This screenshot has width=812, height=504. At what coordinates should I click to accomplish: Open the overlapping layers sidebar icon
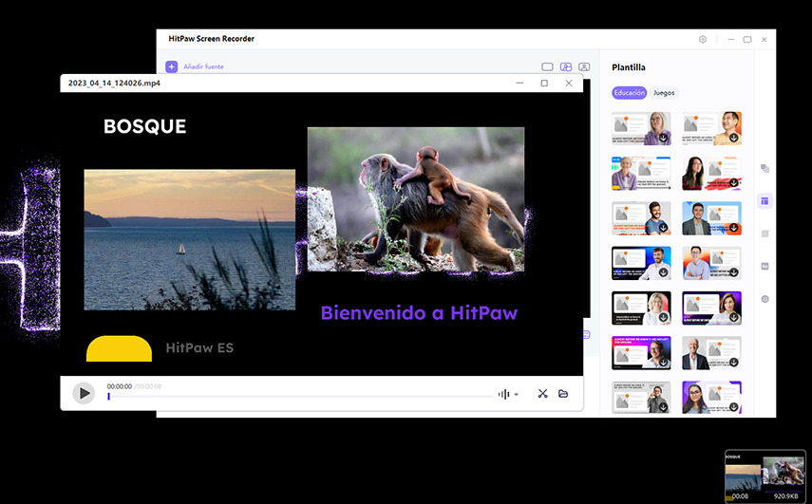[765, 168]
